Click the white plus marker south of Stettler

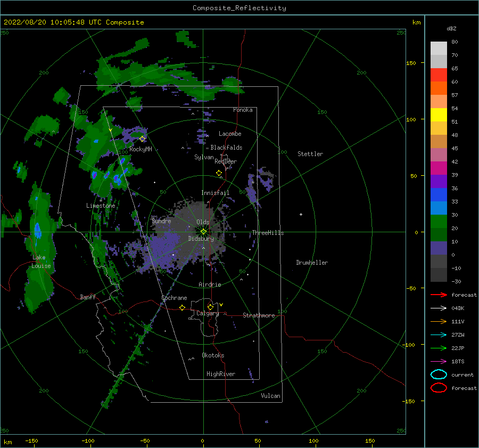pos(301,214)
